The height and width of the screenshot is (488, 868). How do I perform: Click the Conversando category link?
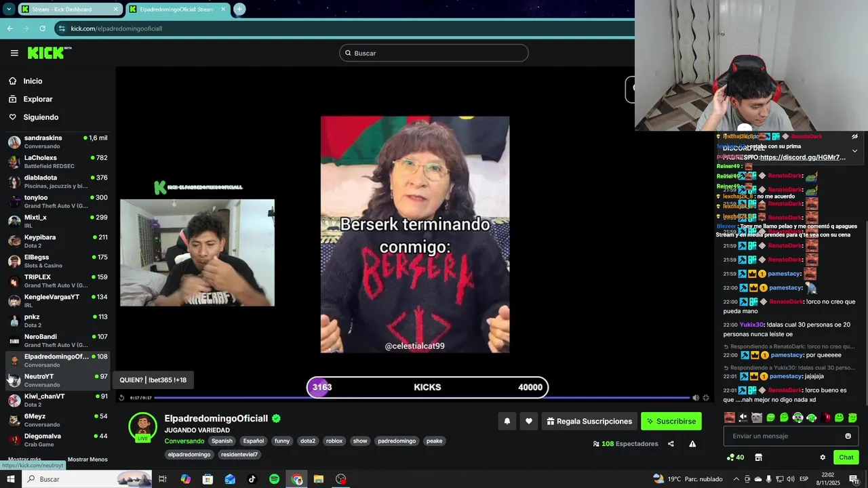(184, 441)
